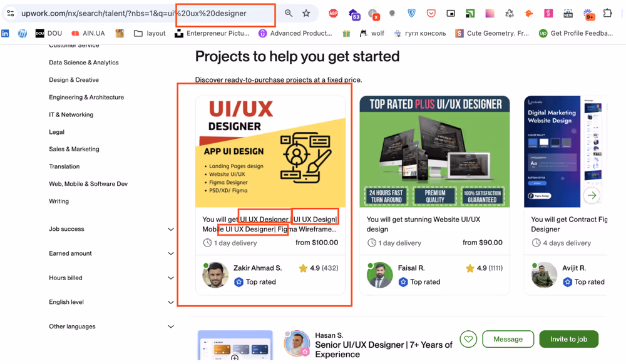Click the zoom magnifier icon in address bar
The image size is (626, 364).
pos(288,13)
